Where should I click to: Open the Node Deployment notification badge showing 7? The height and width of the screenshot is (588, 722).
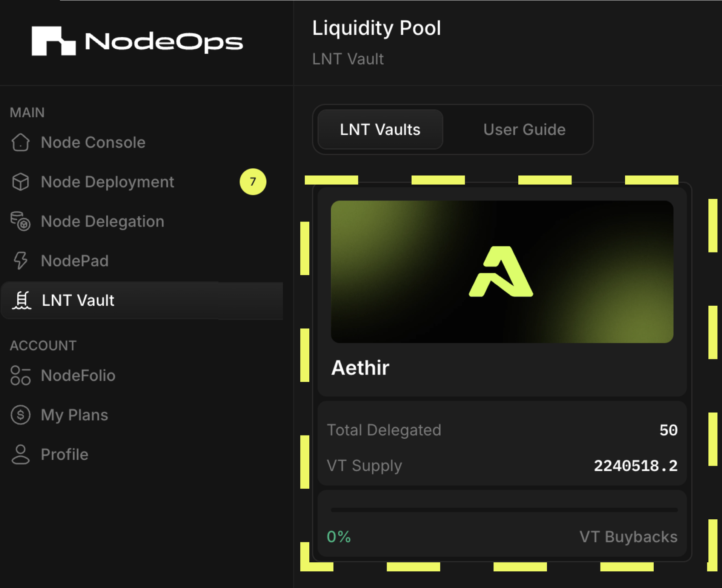click(253, 182)
